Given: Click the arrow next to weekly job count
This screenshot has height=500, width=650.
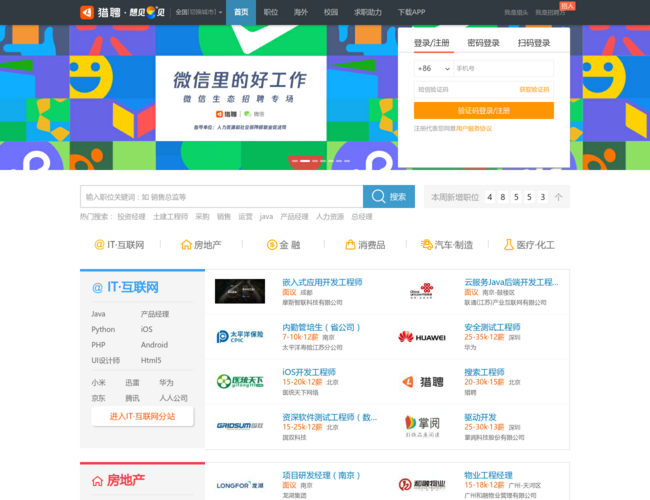Looking at the screenshot, I should (559, 197).
